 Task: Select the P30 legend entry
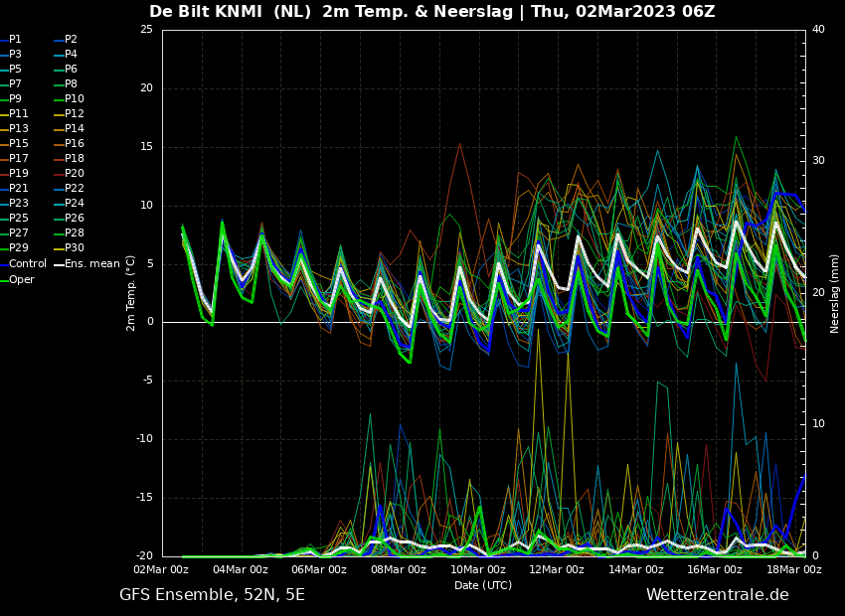tap(74, 248)
